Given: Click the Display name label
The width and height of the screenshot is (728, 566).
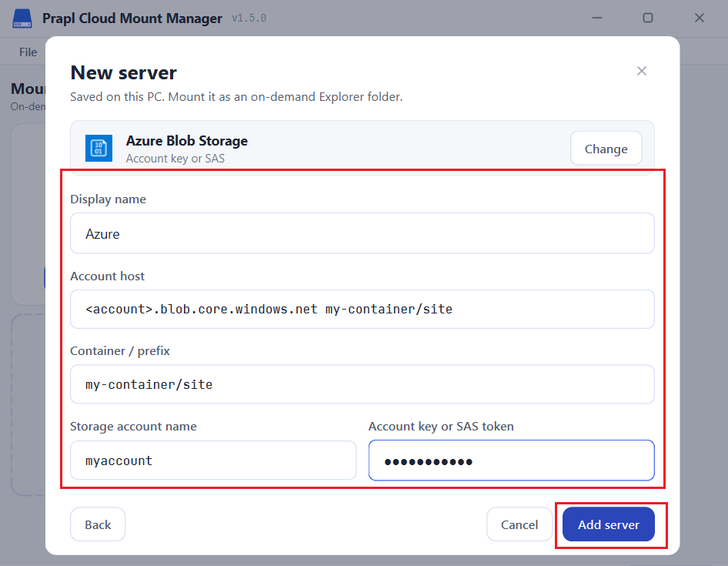Looking at the screenshot, I should [109, 199].
